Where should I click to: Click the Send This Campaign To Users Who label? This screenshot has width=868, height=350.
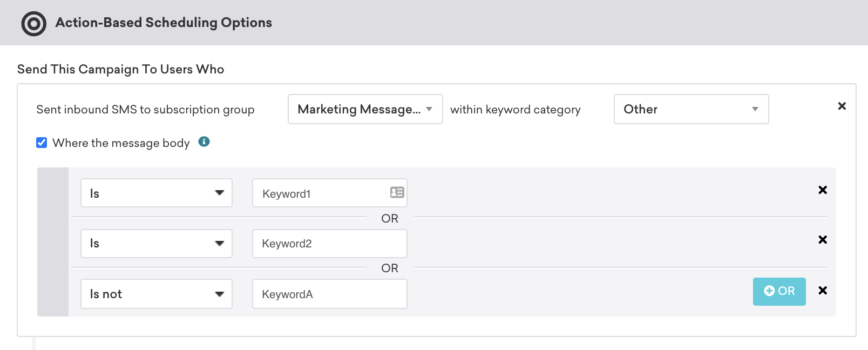120,69
